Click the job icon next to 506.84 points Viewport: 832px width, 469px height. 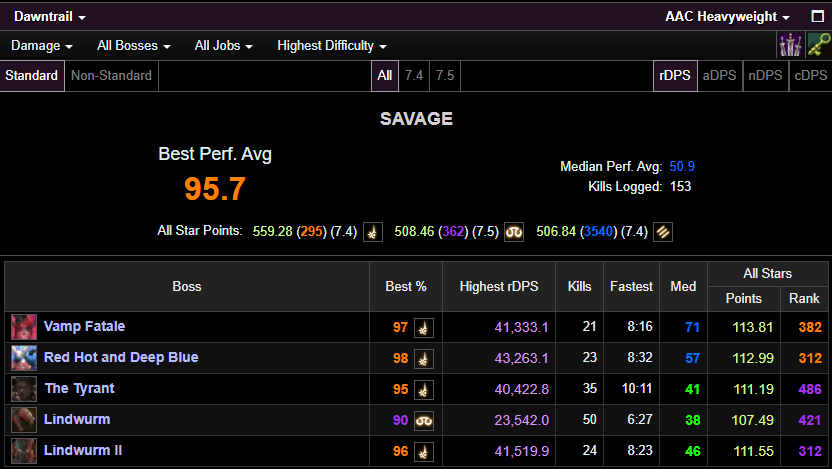tap(663, 232)
